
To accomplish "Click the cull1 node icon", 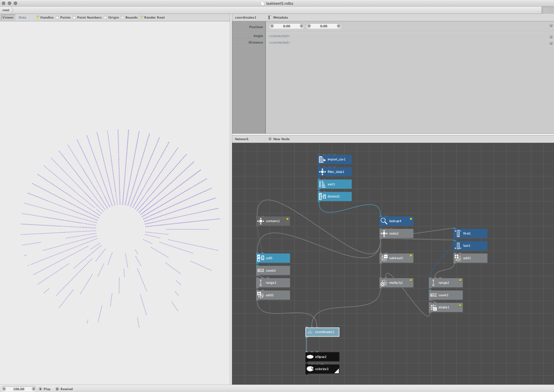I will pyautogui.click(x=260, y=258).
